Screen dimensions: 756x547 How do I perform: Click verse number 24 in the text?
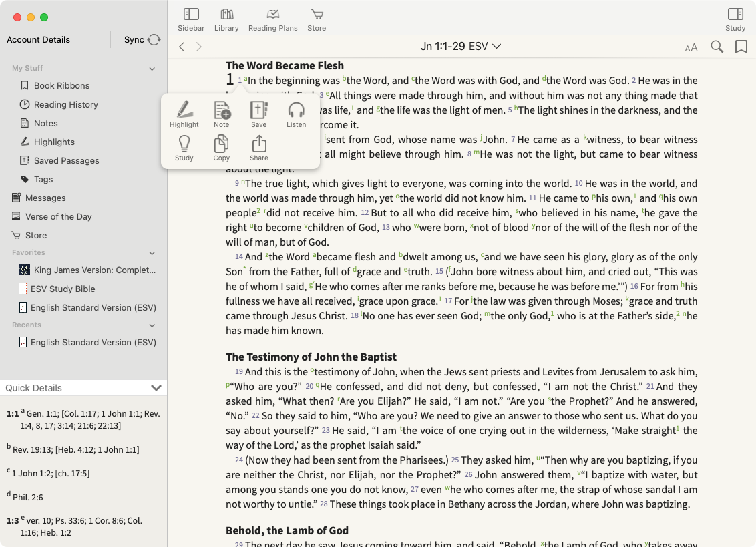click(x=239, y=460)
